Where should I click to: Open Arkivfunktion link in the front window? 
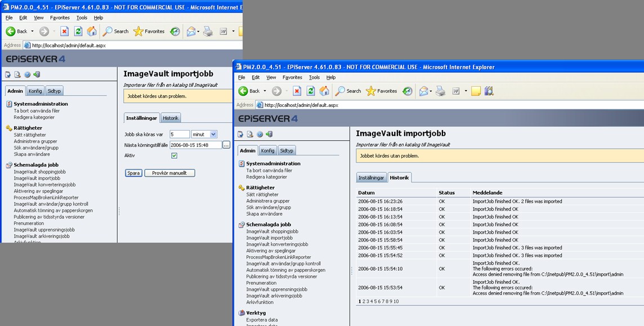coord(260,302)
